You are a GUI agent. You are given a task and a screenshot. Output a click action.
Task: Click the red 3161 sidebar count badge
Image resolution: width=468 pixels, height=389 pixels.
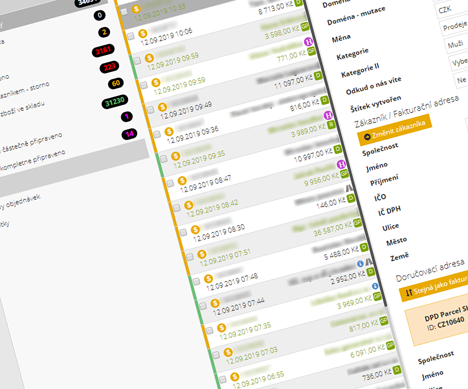103,51
